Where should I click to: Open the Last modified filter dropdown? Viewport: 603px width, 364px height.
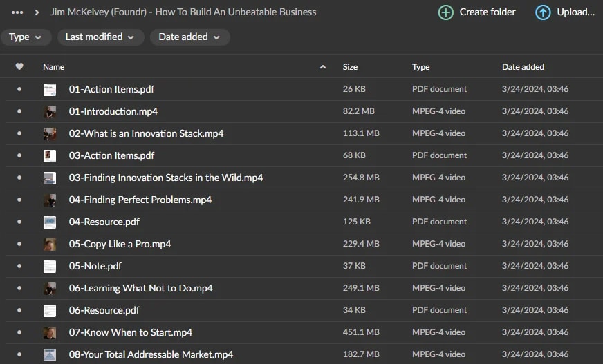[x=100, y=37]
